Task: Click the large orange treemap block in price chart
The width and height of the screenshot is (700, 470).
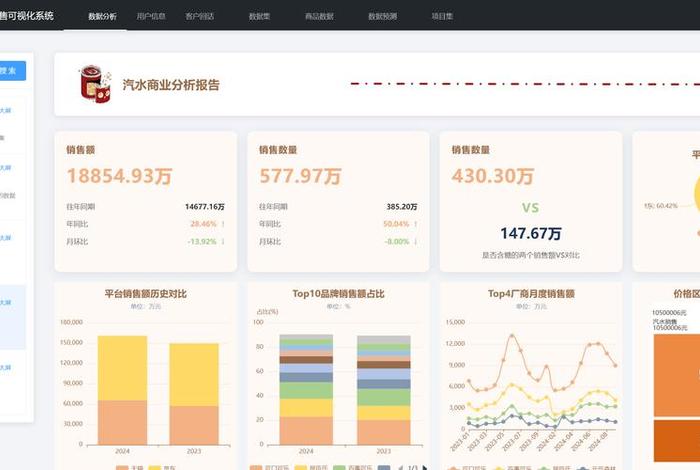Action: pos(677,375)
